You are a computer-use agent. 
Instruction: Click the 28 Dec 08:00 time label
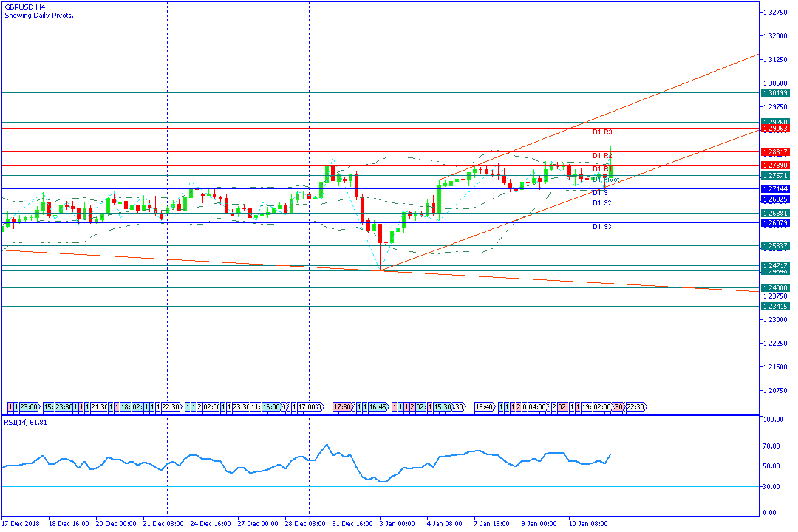(305, 524)
